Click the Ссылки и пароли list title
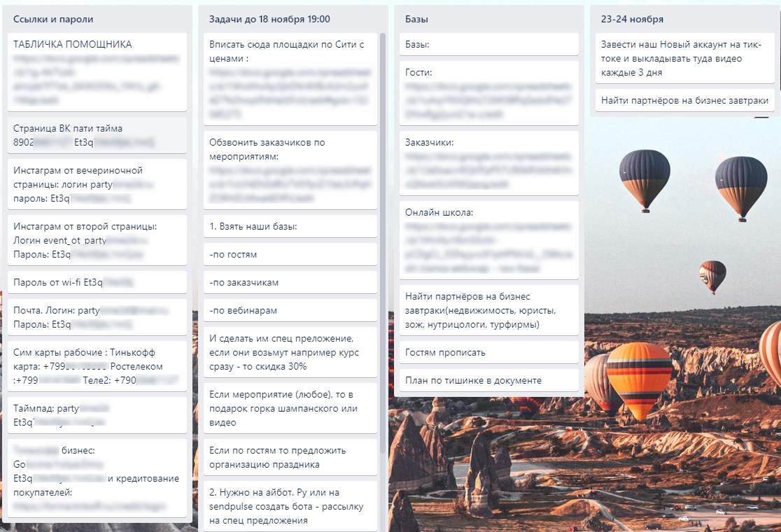 (53, 19)
